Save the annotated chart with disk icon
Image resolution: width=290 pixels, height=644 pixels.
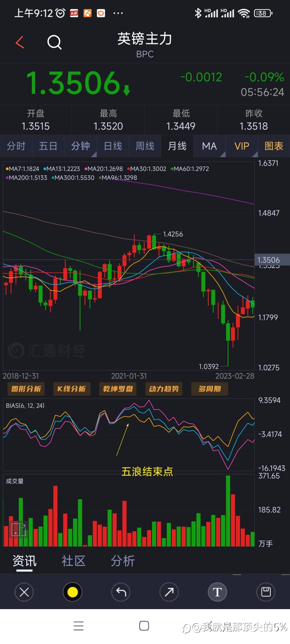[266, 592]
